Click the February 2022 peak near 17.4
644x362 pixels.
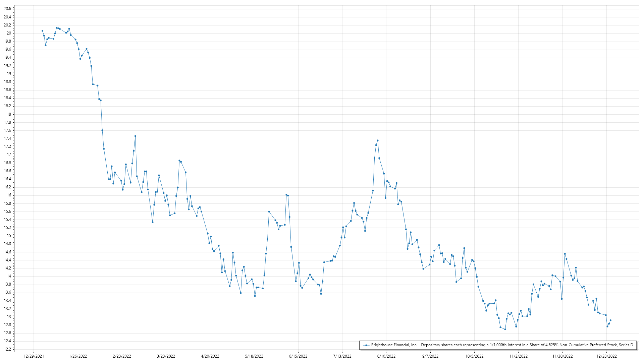click(x=135, y=136)
